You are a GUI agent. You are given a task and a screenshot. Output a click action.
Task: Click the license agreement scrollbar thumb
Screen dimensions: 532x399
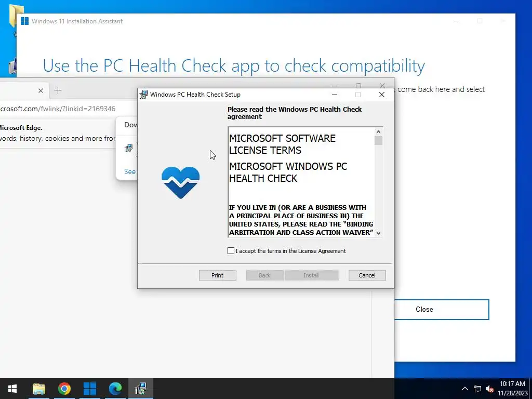(x=379, y=140)
